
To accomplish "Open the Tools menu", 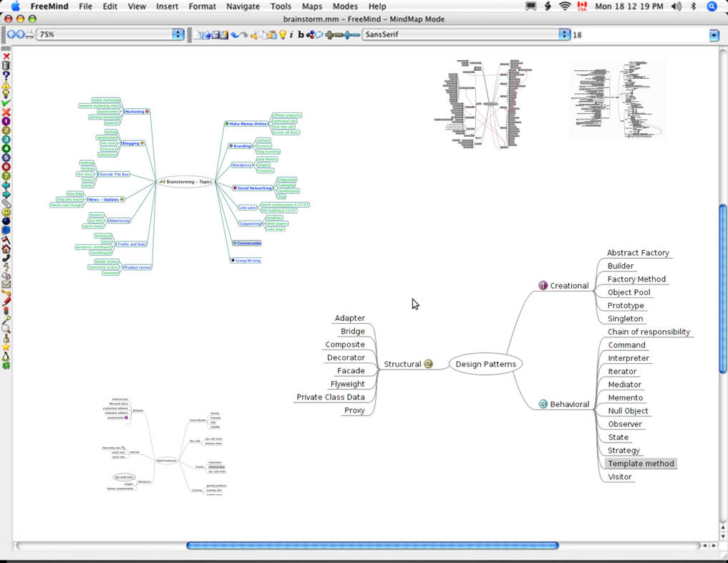I will 281,6.
